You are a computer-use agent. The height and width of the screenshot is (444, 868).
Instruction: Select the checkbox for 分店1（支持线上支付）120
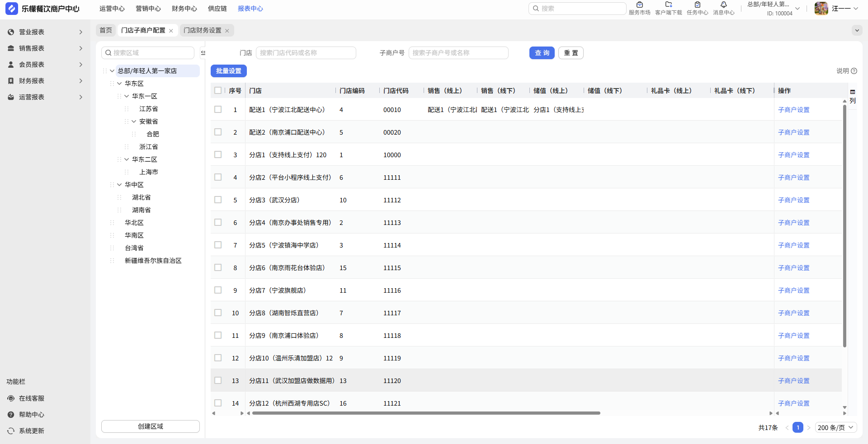[x=218, y=154]
